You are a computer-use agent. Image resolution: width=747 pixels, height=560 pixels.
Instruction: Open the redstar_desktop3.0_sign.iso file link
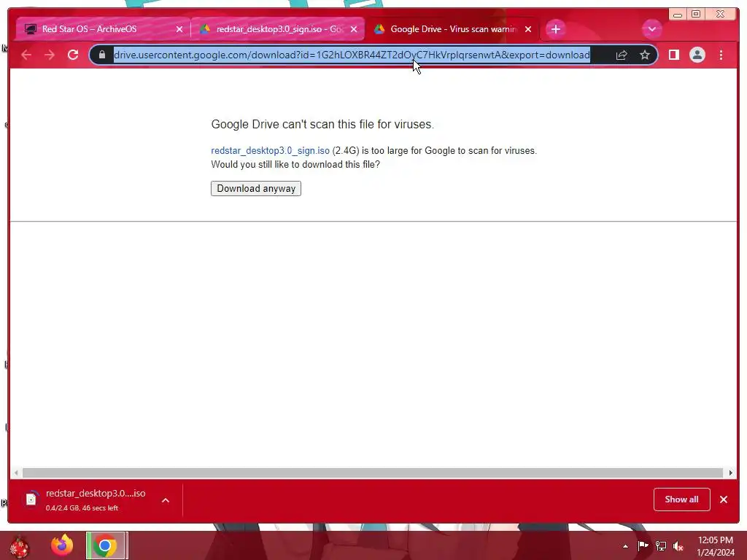click(270, 150)
